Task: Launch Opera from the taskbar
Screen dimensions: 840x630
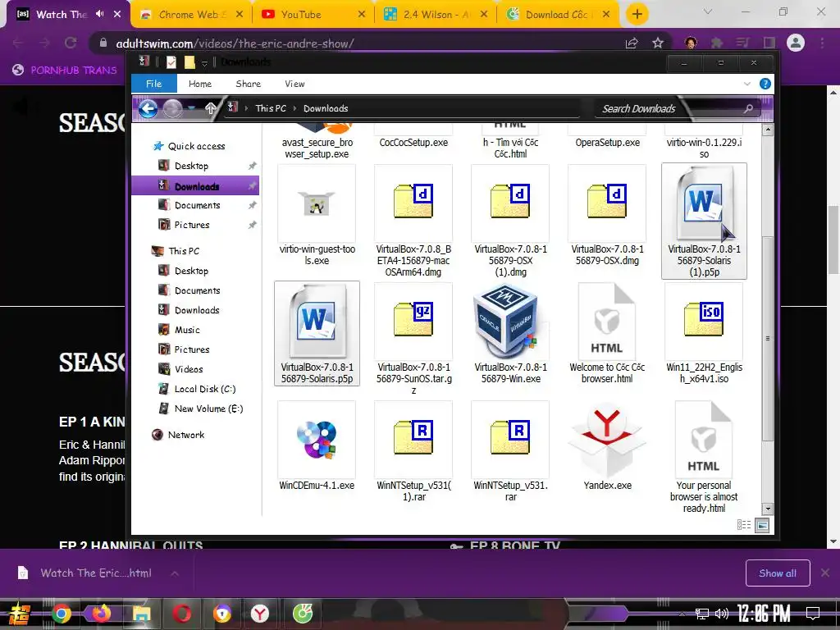Action: point(181,613)
